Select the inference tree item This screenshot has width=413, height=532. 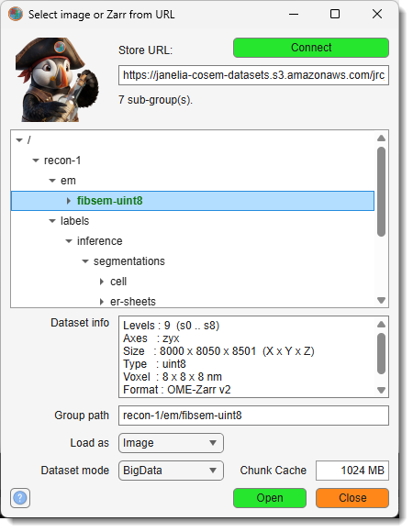[100, 241]
